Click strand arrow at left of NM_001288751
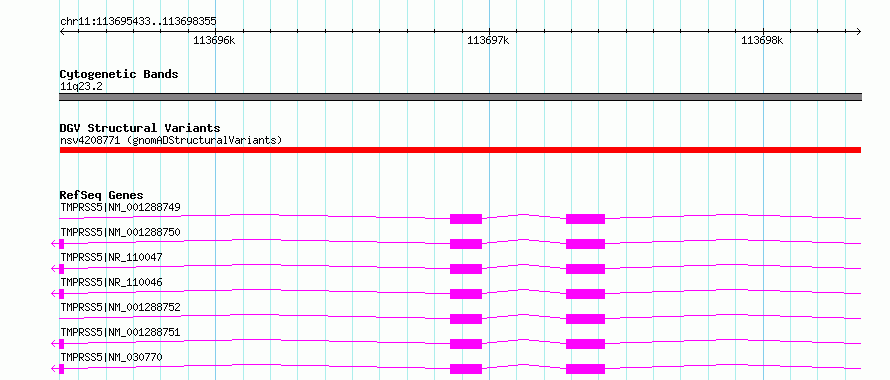This screenshot has width=890, height=380. [54, 344]
